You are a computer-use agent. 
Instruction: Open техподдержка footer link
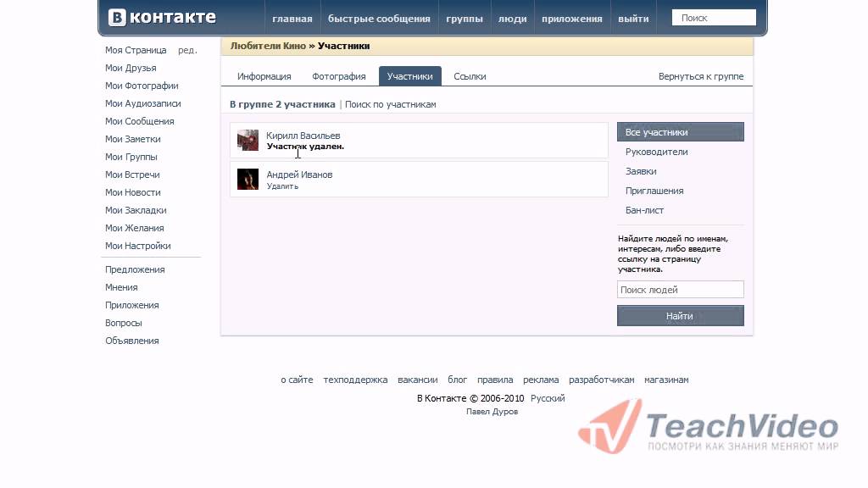(355, 380)
